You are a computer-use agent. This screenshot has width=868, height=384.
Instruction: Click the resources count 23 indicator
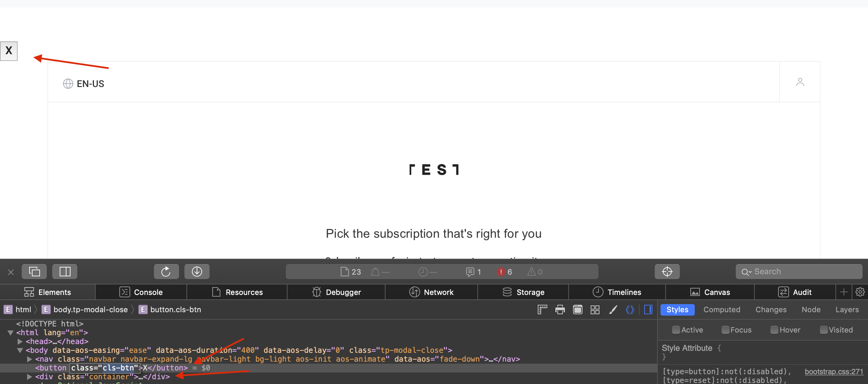tap(351, 272)
